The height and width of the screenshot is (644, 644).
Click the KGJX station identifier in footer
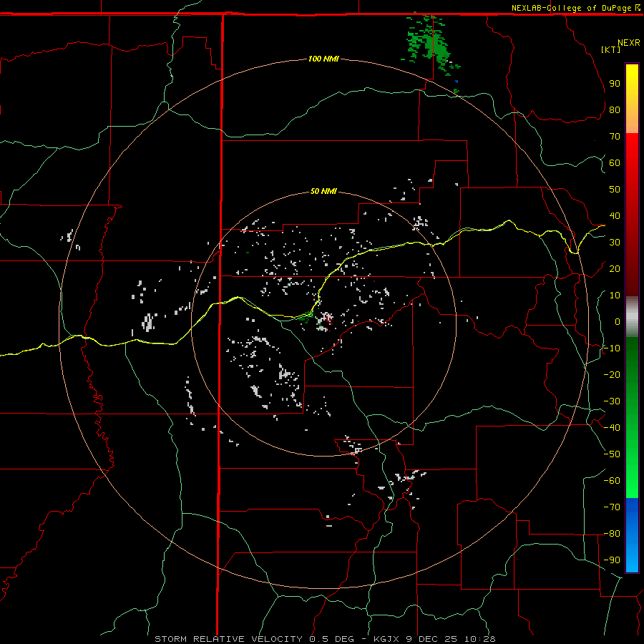tap(386, 639)
